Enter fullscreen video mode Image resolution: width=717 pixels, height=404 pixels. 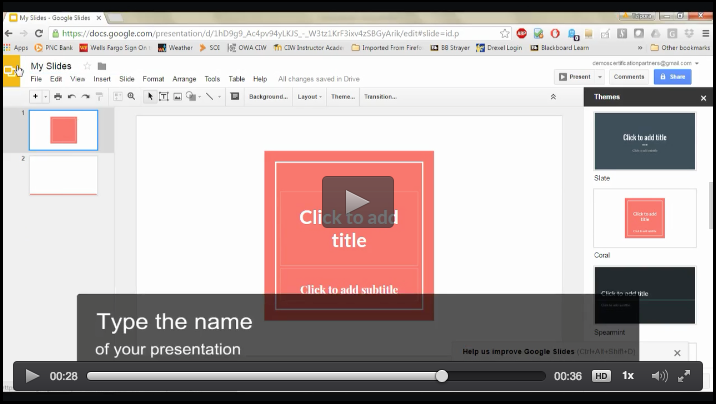tap(684, 376)
